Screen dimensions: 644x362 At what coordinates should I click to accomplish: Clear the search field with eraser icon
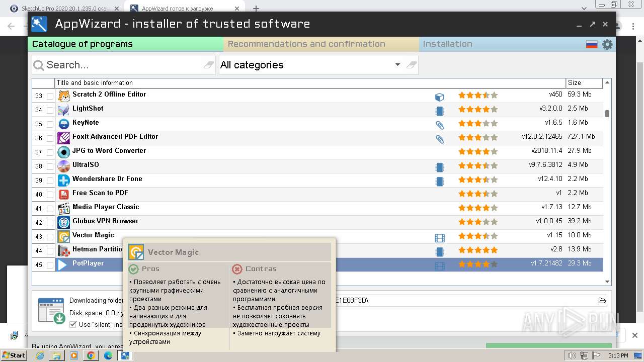tap(208, 65)
